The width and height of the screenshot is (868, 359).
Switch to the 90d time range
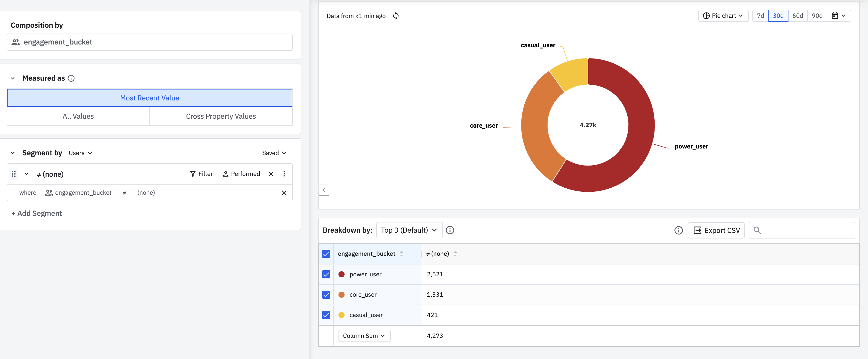[x=817, y=16]
